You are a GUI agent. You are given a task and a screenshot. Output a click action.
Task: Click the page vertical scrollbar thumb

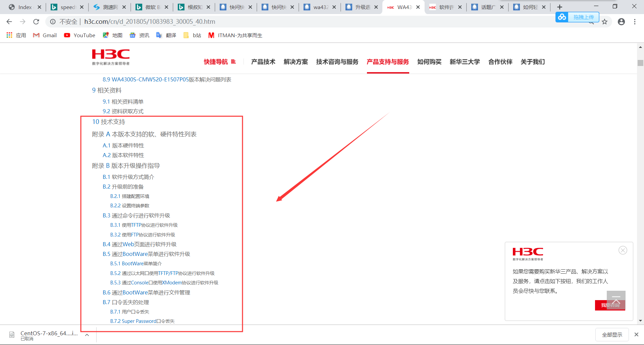pyautogui.click(x=640, y=63)
